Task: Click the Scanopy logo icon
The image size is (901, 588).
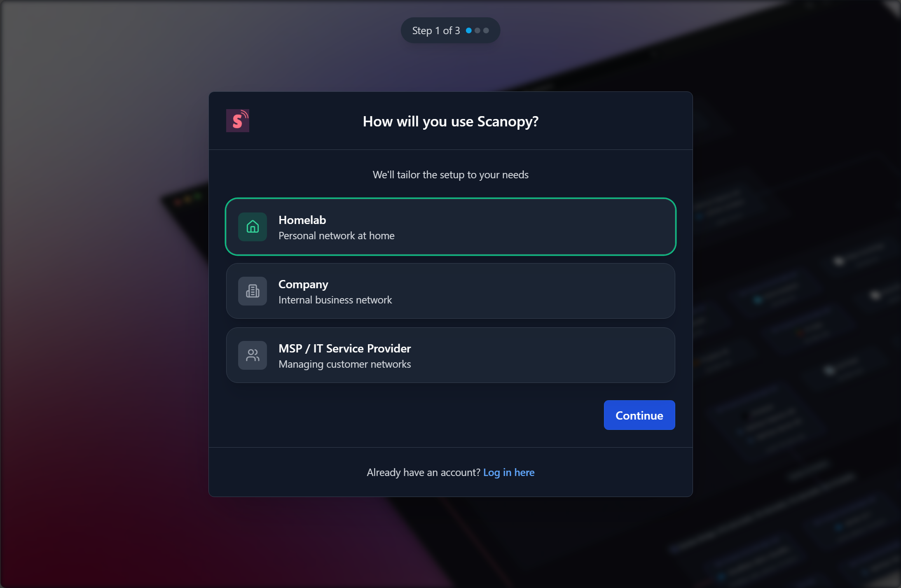Action: pyautogui.click(x=238, y=121)
